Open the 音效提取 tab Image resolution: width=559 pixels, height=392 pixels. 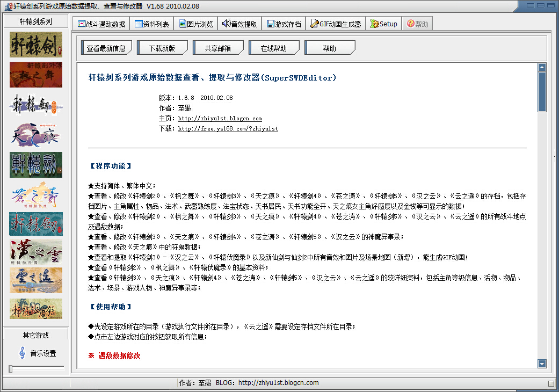pos(239,24)
